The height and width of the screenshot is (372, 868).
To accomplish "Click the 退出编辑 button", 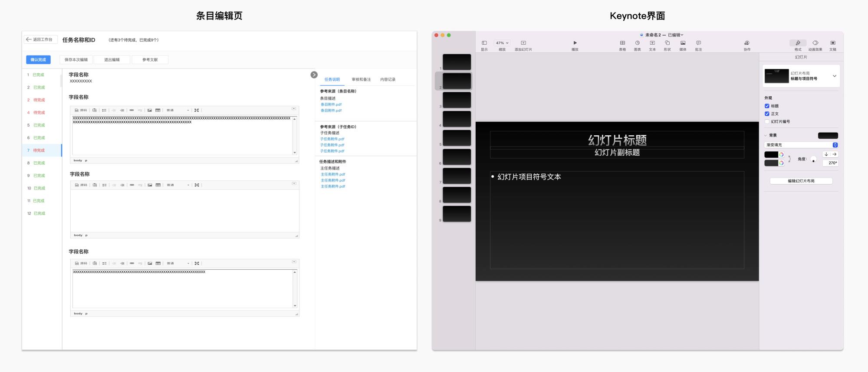I will pyautogui.click(x=112, y=60).
